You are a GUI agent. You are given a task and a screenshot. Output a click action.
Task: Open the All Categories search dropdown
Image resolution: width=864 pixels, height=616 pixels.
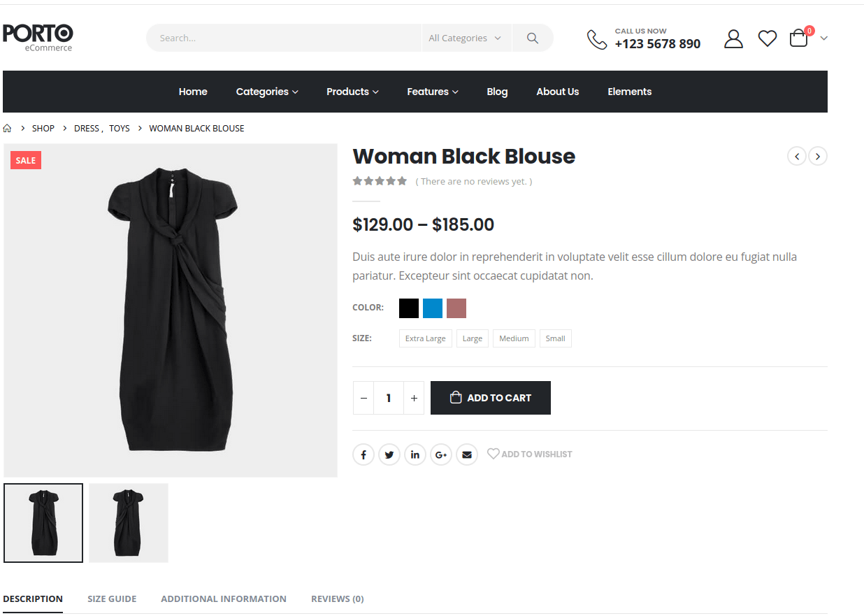click(466, 38)
